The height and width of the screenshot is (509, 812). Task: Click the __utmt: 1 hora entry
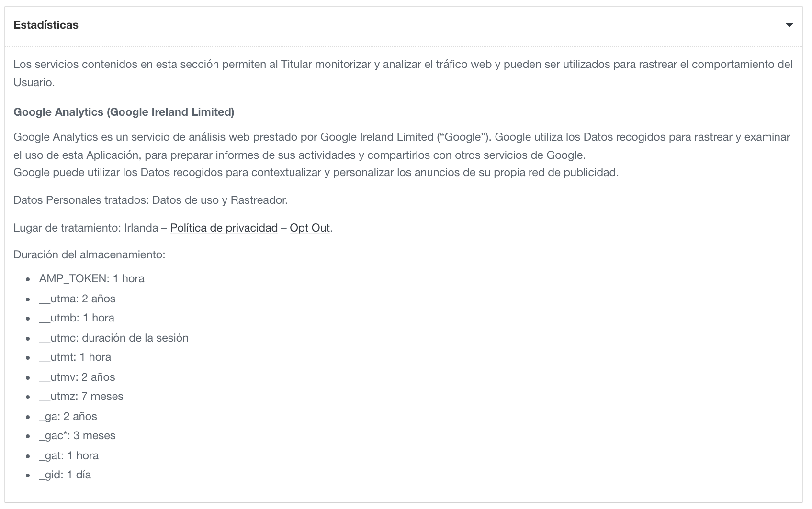coord(75,357)
